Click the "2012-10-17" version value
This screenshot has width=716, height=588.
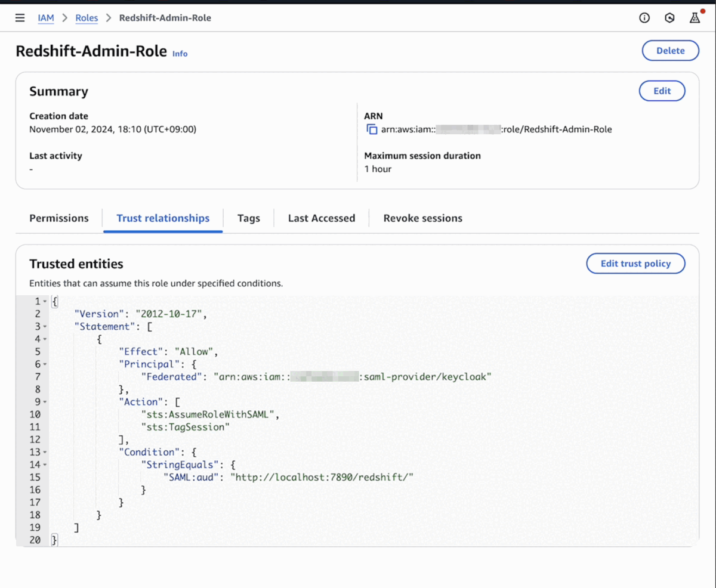170,314
